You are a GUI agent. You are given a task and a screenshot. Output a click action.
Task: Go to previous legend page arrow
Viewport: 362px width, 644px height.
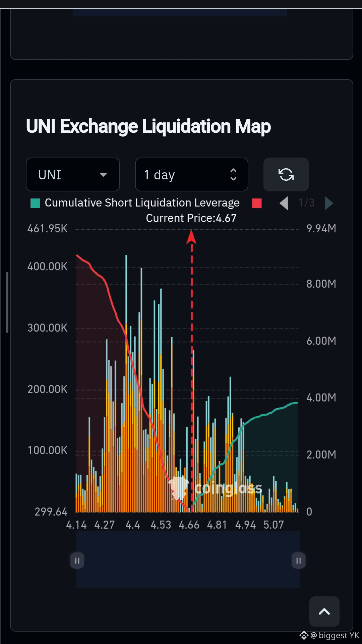pyautogui.click(x=284, y=203)
